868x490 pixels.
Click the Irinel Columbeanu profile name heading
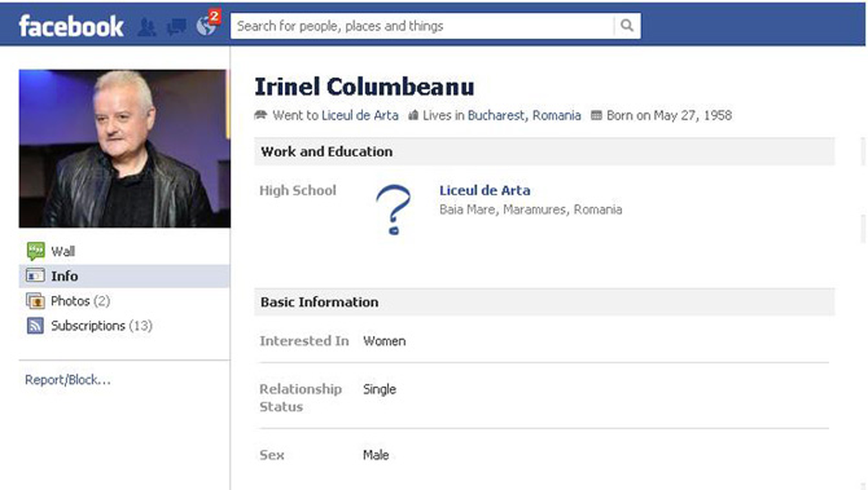click(x=364, y=87)
